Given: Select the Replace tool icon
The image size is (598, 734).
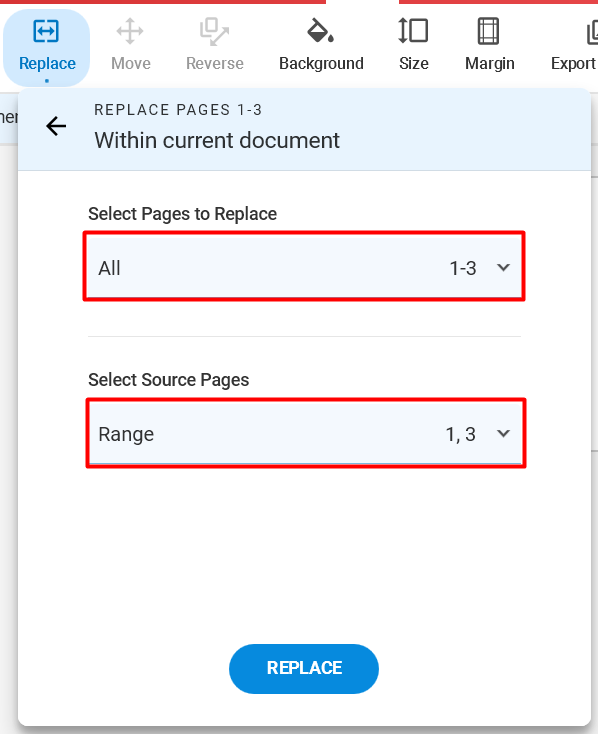Looking at the screenshot, I should coord(46,31).
